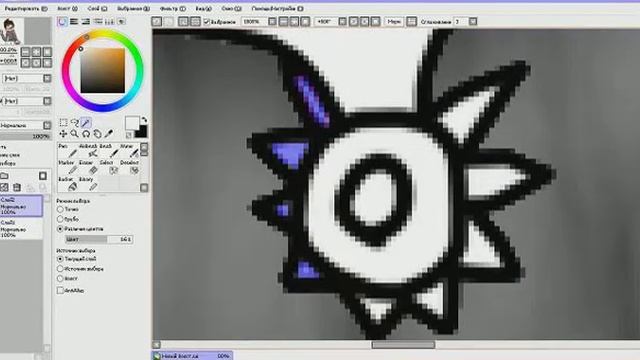The width and height of the screenshot is (640, 360).
Task: Open the layer blend mode dropdown
Action: click(47, 125)
